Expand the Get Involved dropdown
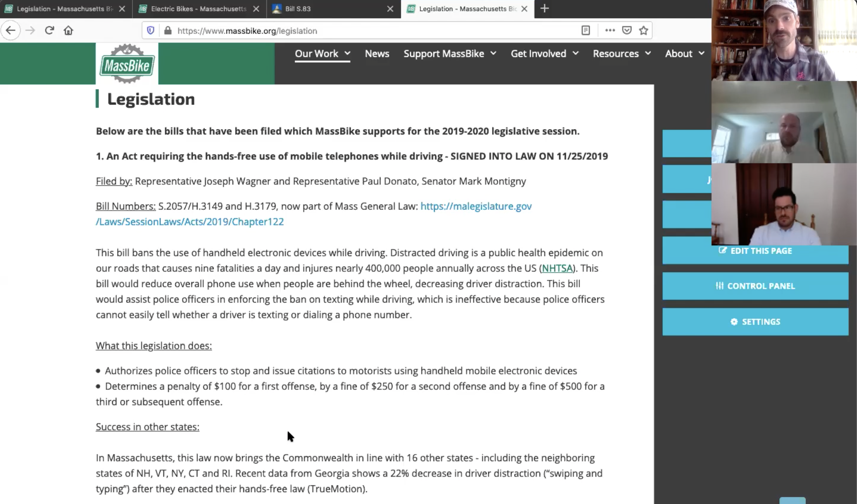Screen dimensions: 857x504 tap(544, 54)
